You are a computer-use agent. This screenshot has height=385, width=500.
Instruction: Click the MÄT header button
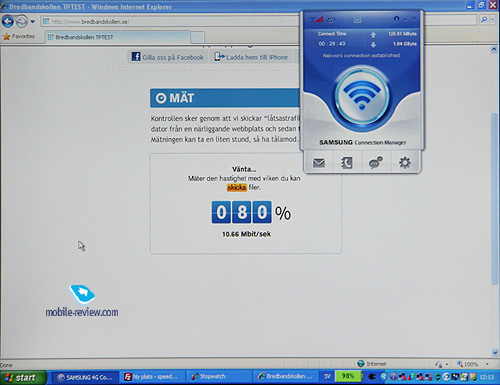coord(225,98)
